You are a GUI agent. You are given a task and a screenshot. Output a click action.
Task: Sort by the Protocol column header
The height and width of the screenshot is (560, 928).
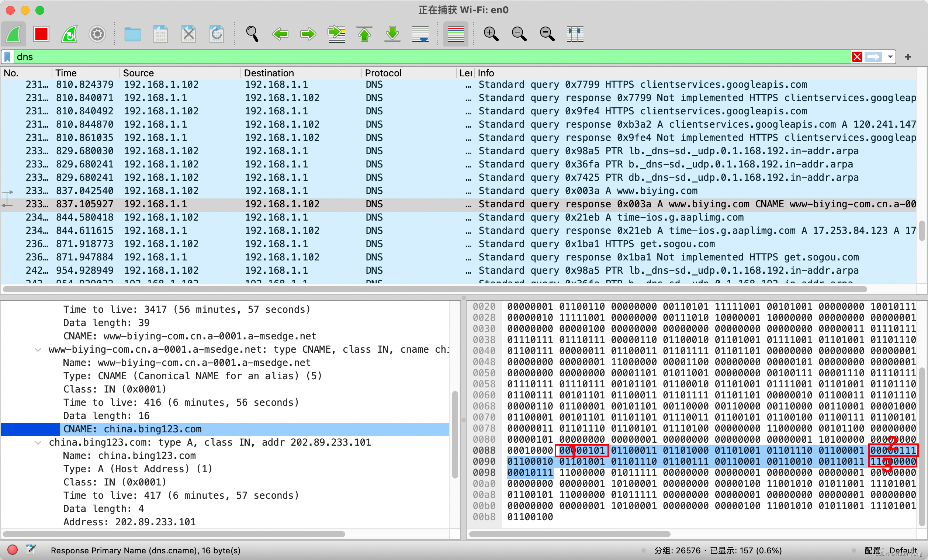tap(383, 73)
